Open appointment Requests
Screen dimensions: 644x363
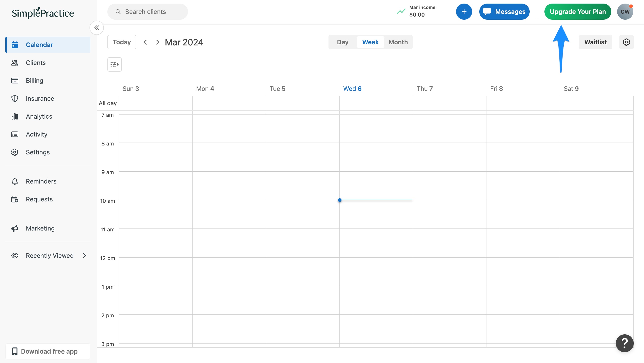coord(48,199)
